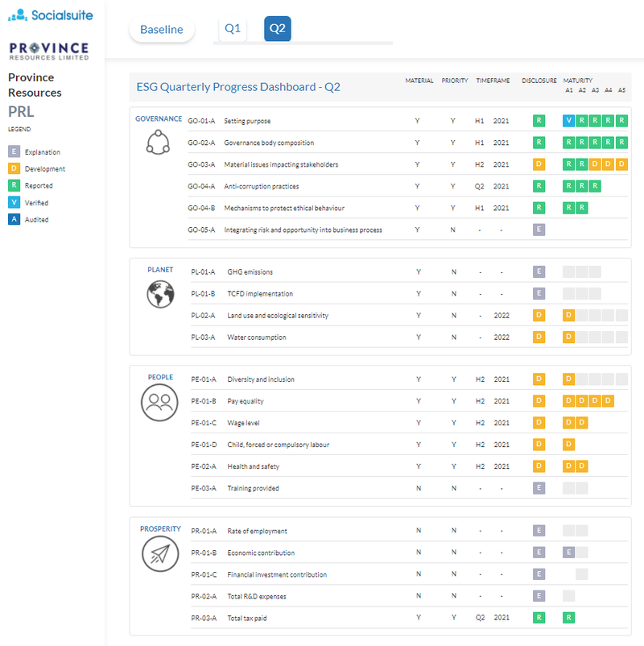The width and height of the screenshot is (644, 646).
Task: Click the PEOPLE section heading
Action: click(160, 378)
